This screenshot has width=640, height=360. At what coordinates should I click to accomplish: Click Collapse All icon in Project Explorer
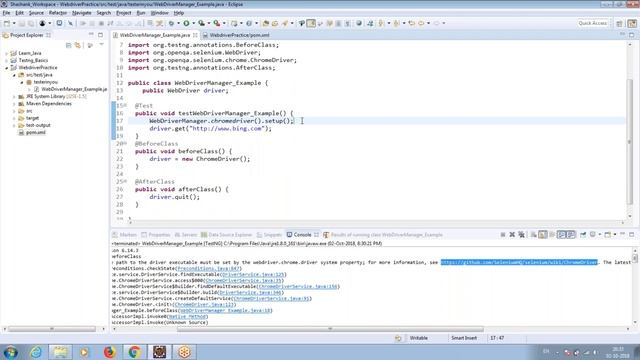(x=69, y=45)
